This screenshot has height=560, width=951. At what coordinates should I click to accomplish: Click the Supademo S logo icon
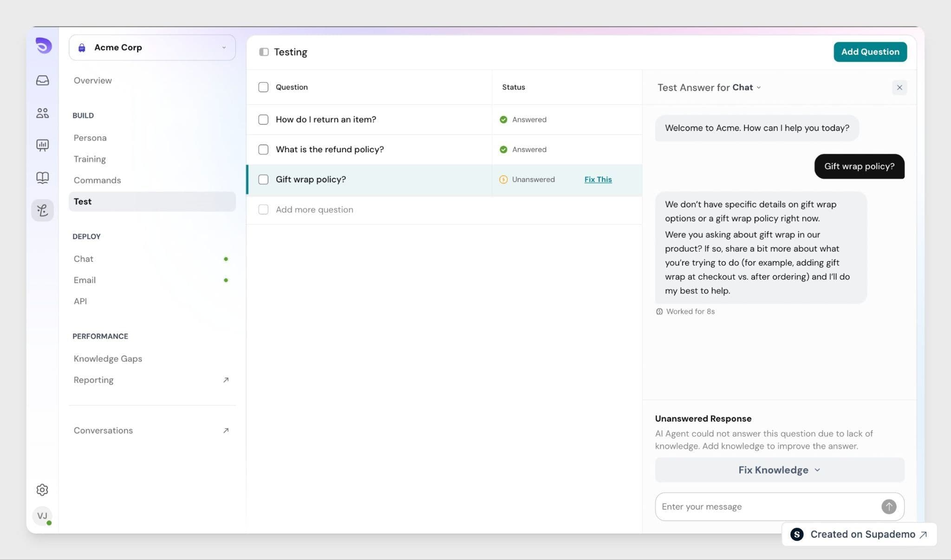click(x=797, y=534)
